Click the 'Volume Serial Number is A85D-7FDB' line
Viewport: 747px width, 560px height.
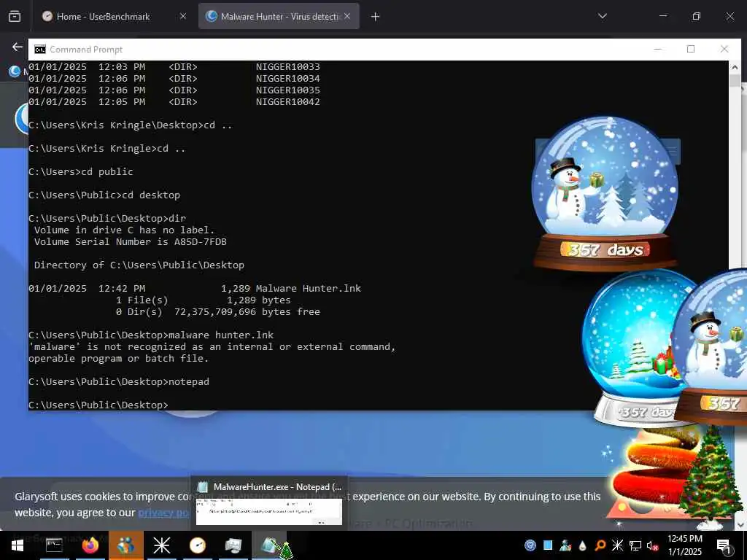click(130, 242)
